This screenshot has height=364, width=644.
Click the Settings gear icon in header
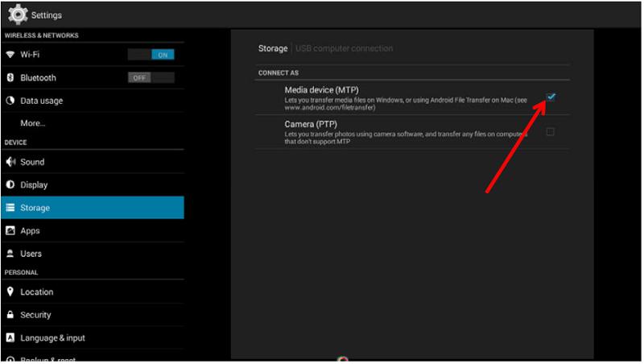click(18, 14)
